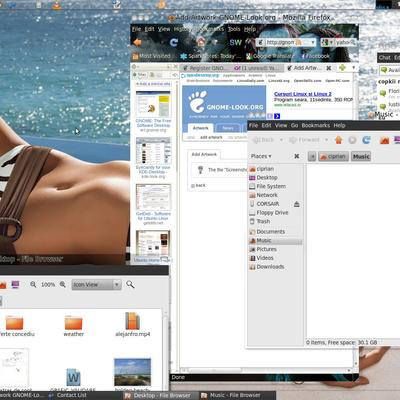Zoom in within Desktop file browser
400x400 pixels.
pos(63,284)
